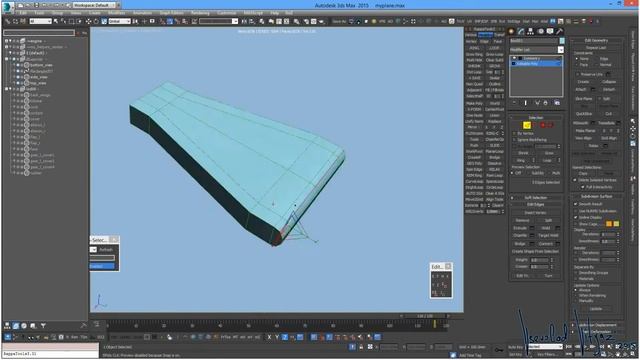640x360 pixels.
Task: Click the first Show Cage color swatch
Action: (609, 224)
